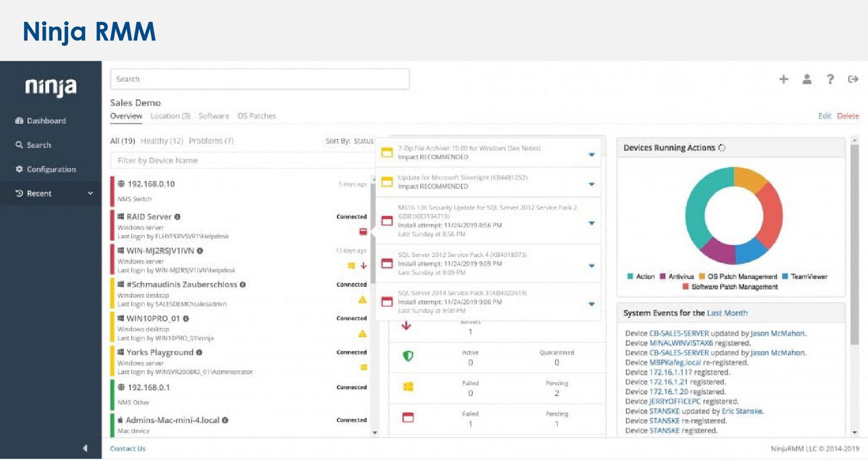
Task: Click the page vertical scrollbar
Action: point(855,243)
